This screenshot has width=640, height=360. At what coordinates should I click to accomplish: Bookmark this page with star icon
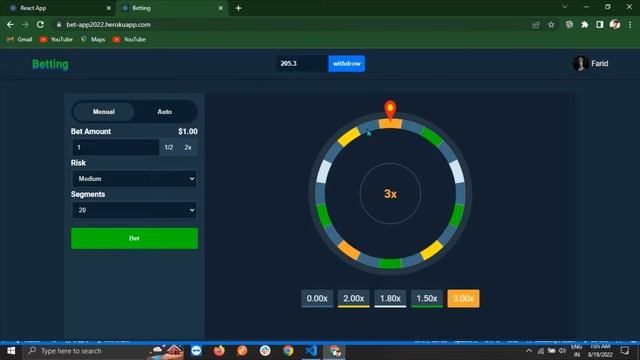[x=551, y=25]
